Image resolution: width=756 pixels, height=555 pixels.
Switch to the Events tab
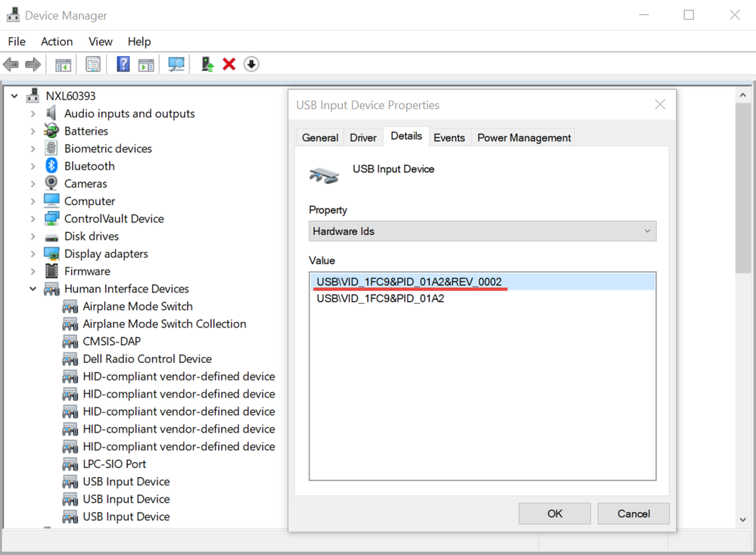click(x=449, y=138)
